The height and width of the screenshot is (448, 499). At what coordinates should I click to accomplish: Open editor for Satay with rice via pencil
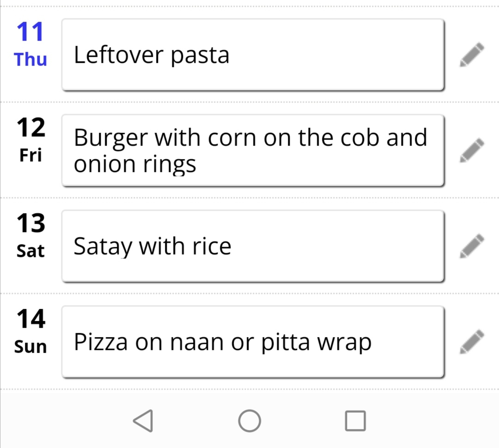click(x=472, y=246)
